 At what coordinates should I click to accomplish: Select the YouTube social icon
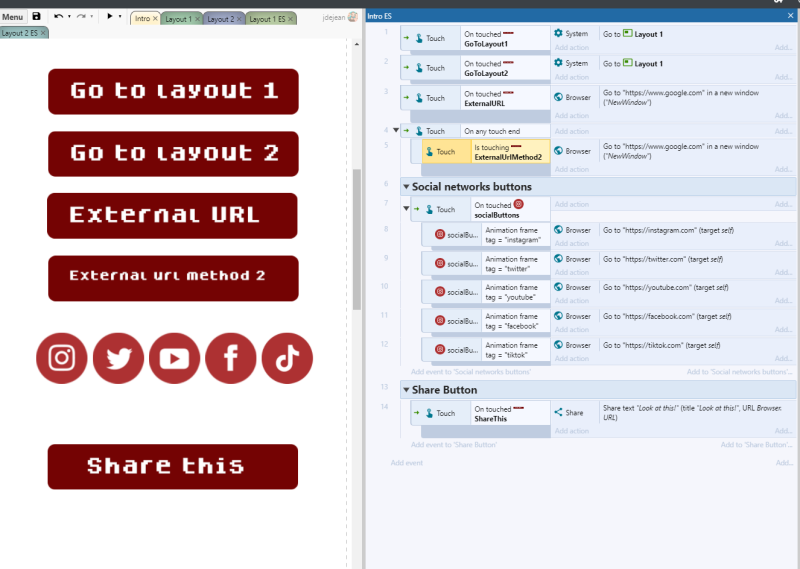pos(174,358)
